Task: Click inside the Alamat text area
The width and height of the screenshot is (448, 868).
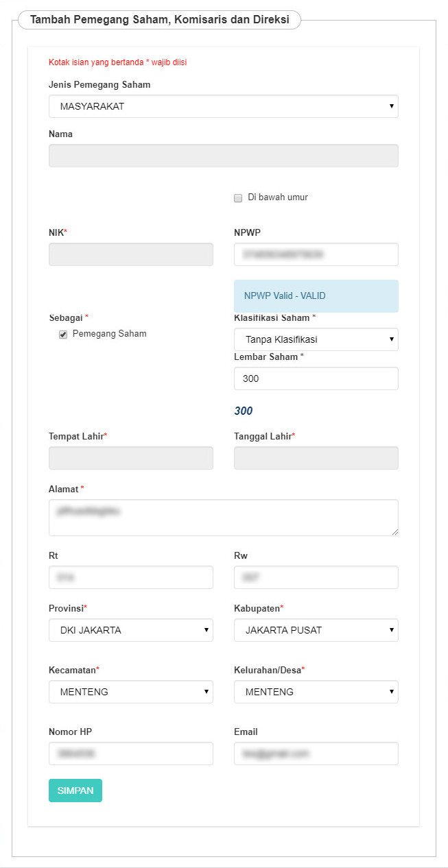Action: 223,518
